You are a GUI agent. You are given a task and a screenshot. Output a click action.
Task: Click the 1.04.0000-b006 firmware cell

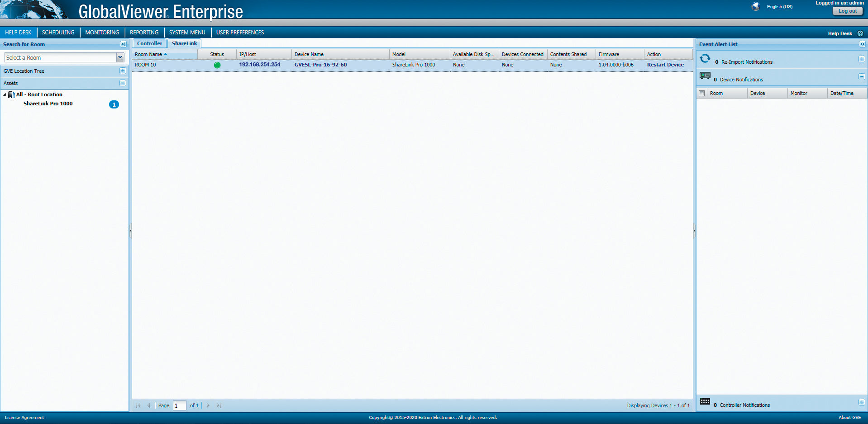point(620,65)
